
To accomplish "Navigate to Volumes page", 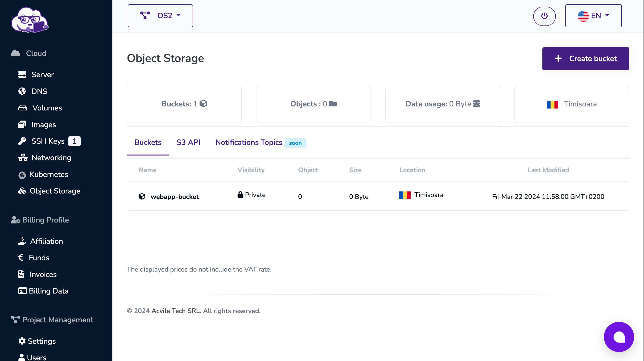I will pos(47,108).
